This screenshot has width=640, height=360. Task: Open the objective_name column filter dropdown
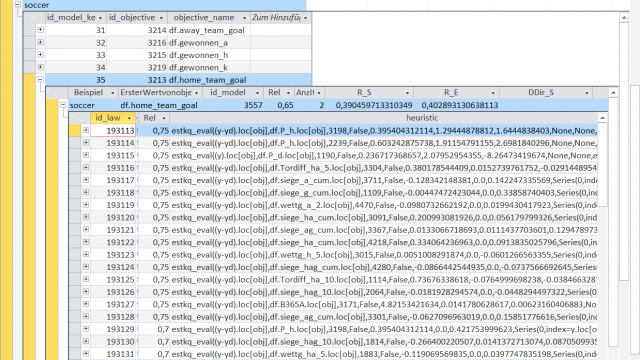(244, 18)
